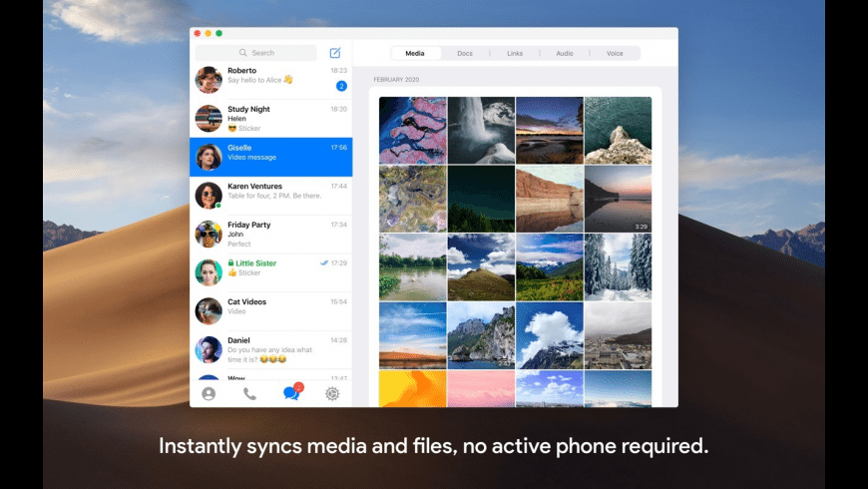
Task: Open secret chat 'Little Sister'
Action: (x=271, y=272)
